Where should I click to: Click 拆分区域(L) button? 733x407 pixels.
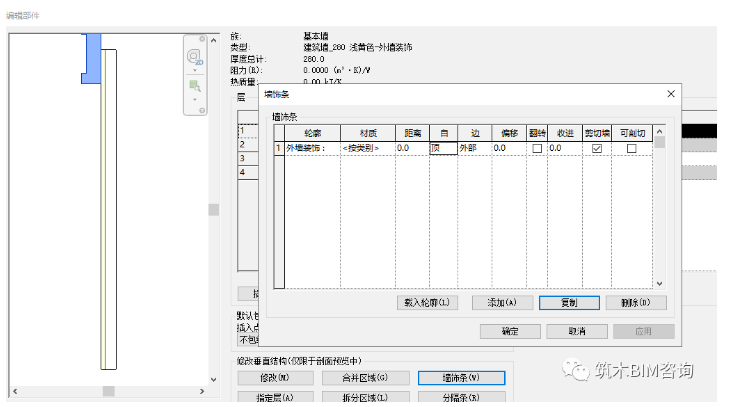coord(366,397)
